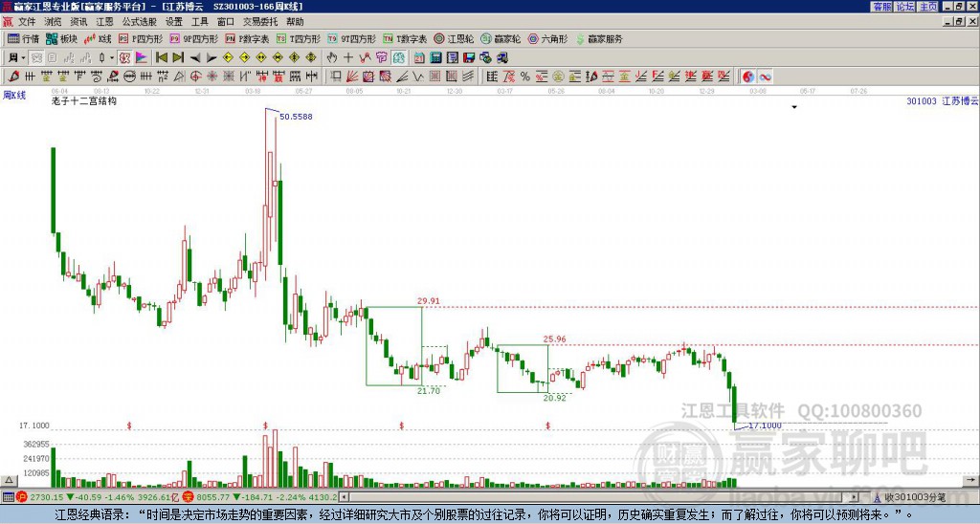Jump to first bar icon
The width and height of the screenshot is (980, 524).
(x=161, y=58)
